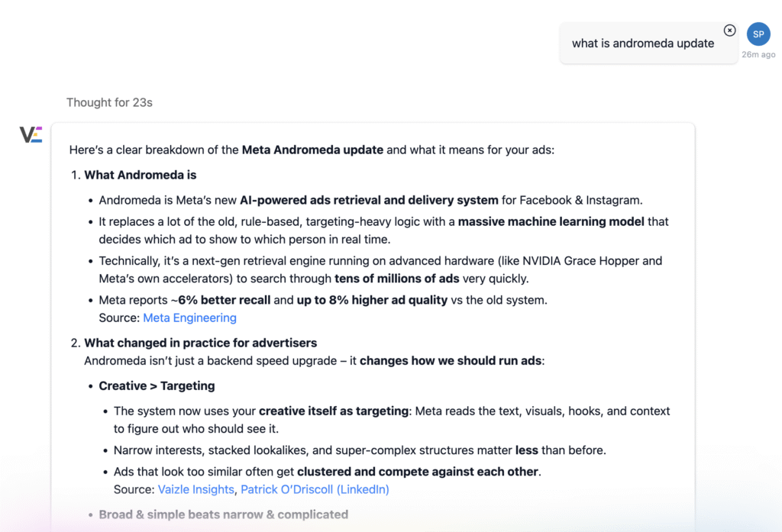Open the Meta Engineering source link
Screen dimensions: 782x532
[x=189, y=318]
